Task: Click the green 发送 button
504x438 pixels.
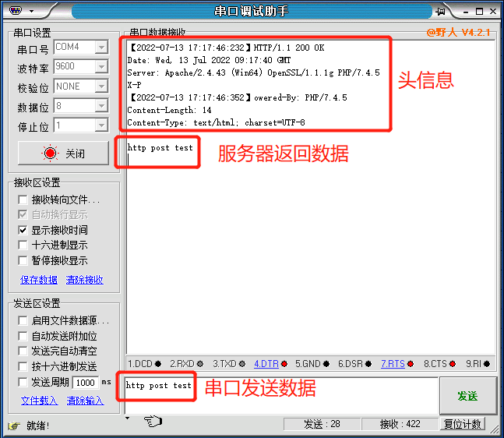Action: click(467, 396)
